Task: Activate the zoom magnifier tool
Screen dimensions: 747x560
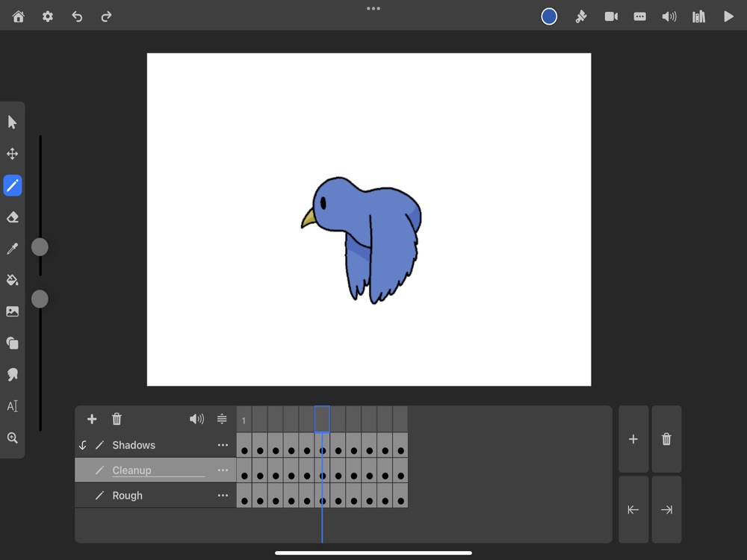Action: [13, 438]
